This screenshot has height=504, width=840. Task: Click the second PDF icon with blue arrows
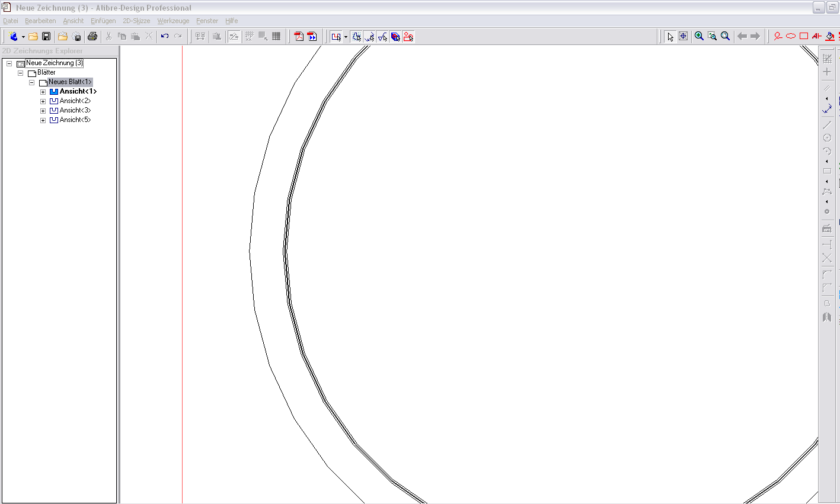[x=312, y=36]
